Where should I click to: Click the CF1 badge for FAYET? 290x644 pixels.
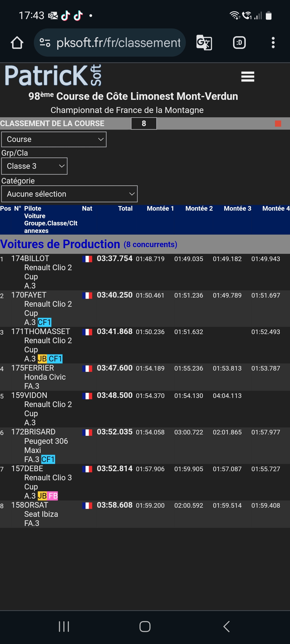click(45, 322)
